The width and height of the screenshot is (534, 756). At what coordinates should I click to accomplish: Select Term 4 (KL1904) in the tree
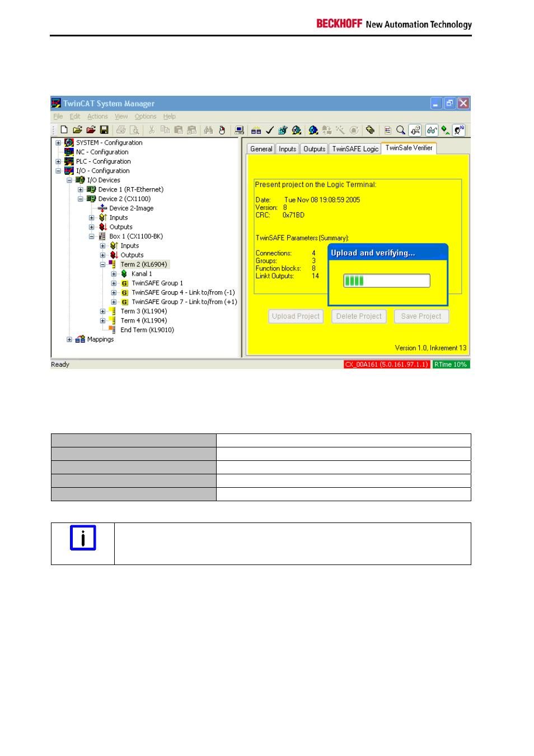144,321
